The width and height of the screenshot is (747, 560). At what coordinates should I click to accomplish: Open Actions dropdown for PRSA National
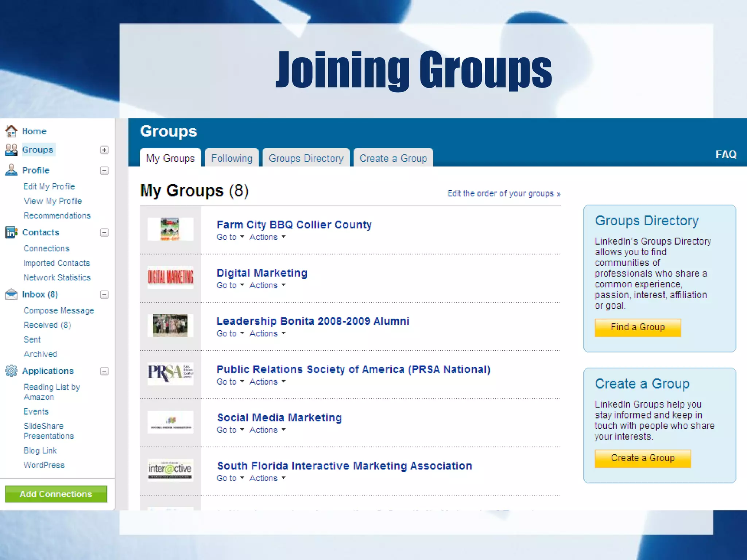click(x=267, y=382)
